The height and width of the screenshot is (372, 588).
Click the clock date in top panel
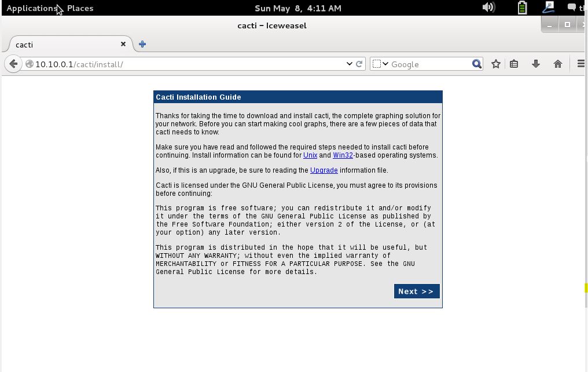pos(297,8)
